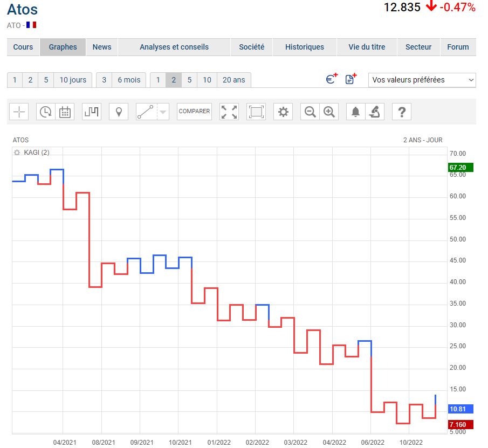Select the 5 years period
Image resolution: width=488 pixels, height=448 pixels.
tap(189, 80)
